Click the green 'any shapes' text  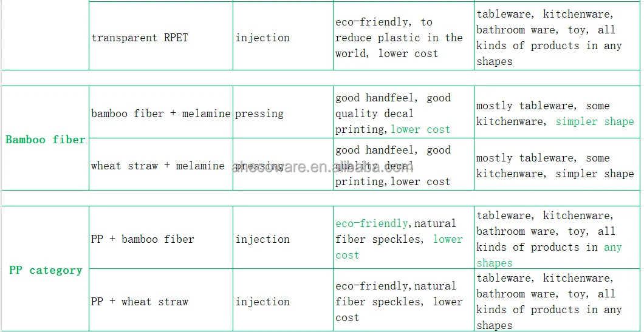[x=549, y=256]
